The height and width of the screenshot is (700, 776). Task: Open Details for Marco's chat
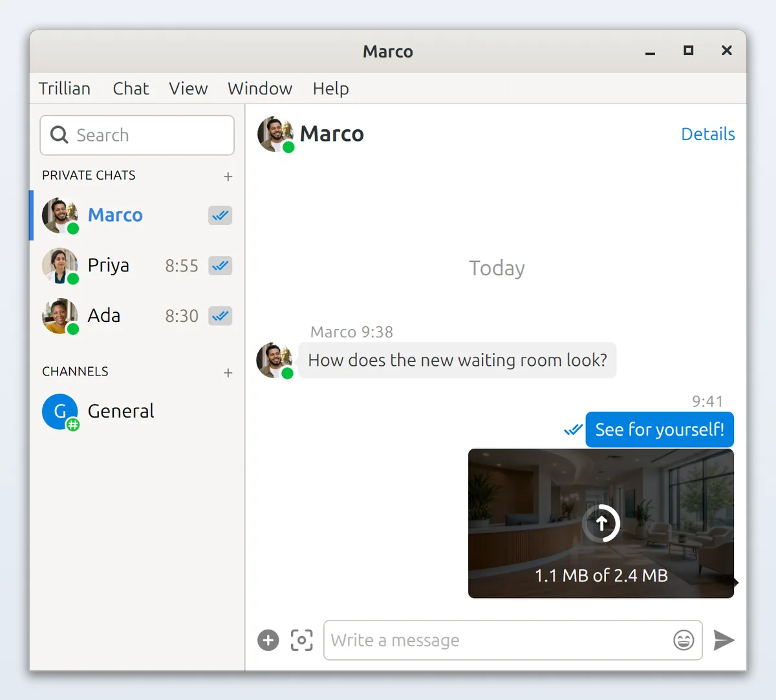[708, 134]
